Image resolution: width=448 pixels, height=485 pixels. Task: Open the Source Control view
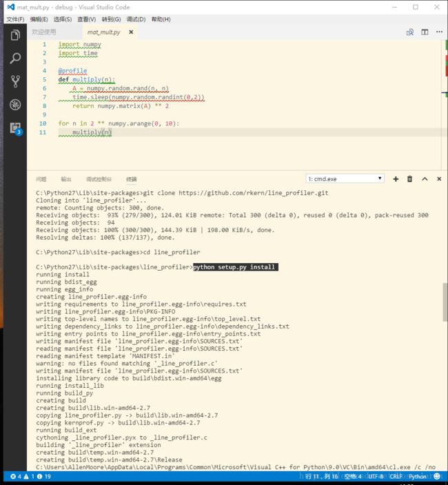[15, 81]
